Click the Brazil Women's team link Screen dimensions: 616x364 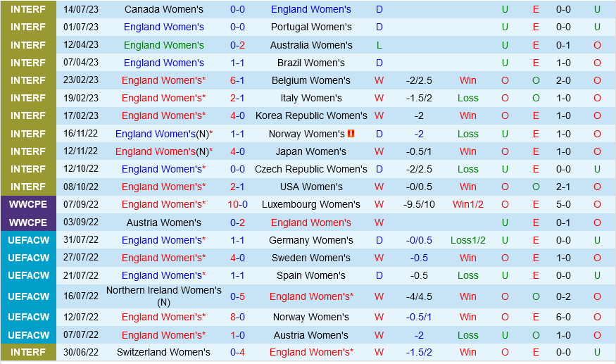[311, 63]
